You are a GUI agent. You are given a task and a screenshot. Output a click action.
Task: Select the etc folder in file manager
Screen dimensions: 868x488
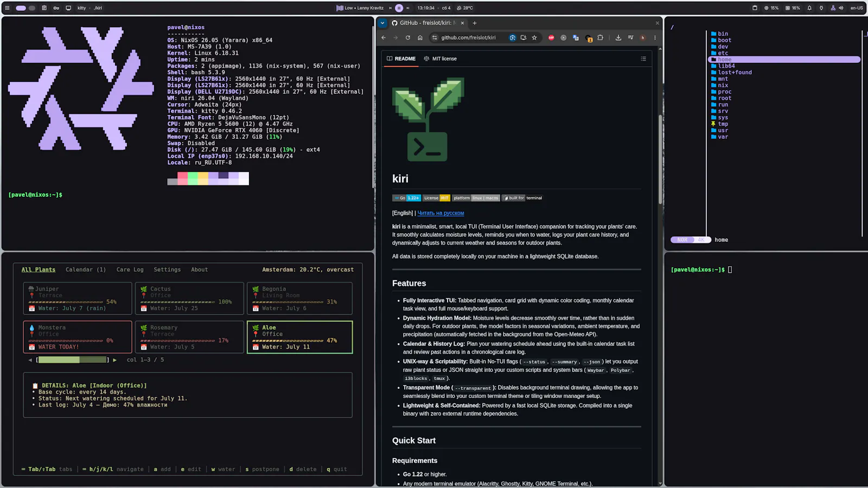click(x=720, y=53)
